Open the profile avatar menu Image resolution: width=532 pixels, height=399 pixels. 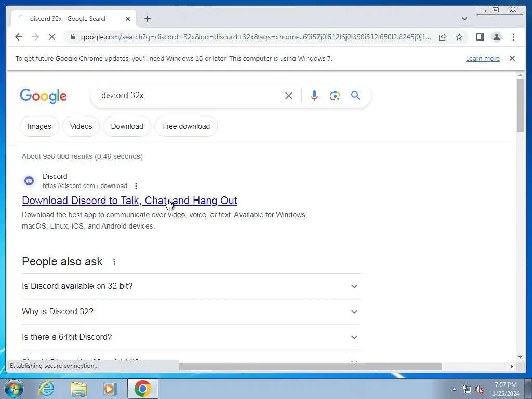pos(496,37)
